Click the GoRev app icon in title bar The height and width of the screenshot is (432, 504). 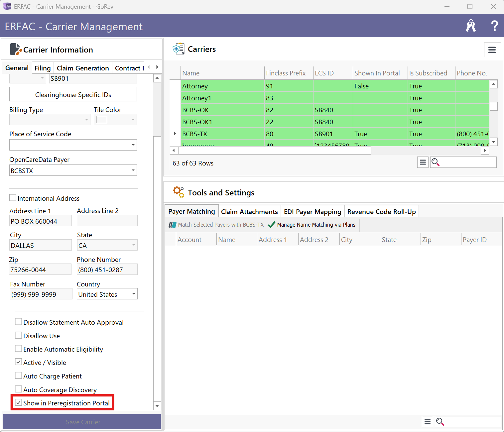click(x=7, y=7)
